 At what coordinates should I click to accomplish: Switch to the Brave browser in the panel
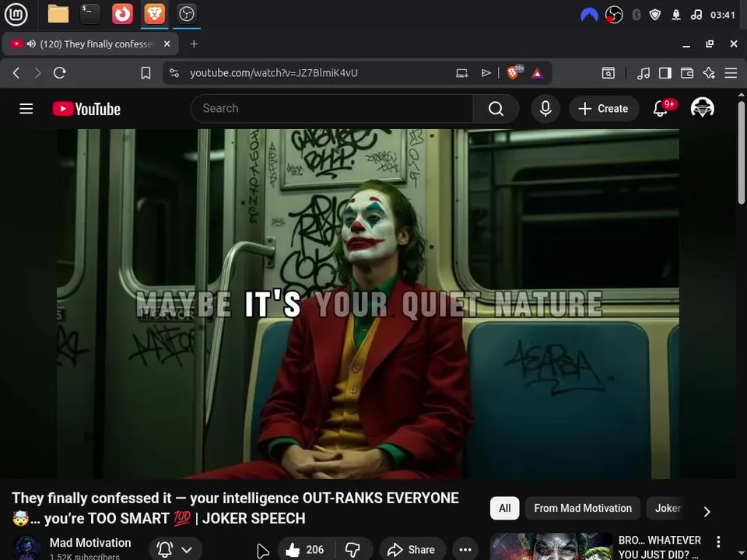point(154,14)
